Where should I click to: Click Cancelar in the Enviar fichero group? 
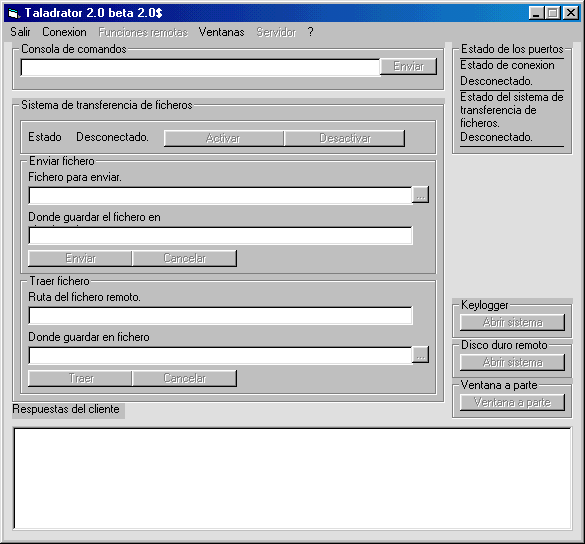pos(184,258)
